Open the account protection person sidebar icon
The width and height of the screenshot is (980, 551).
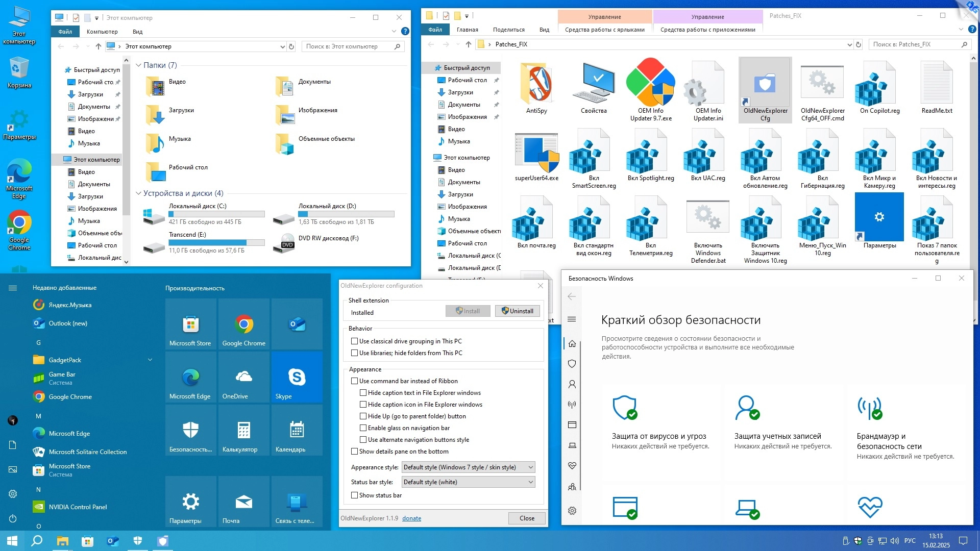click(x=572, y=384)
